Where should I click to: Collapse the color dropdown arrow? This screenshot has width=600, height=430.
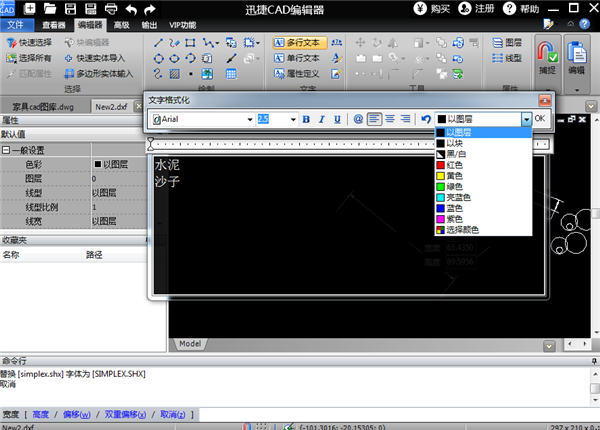tap(527, 119)
